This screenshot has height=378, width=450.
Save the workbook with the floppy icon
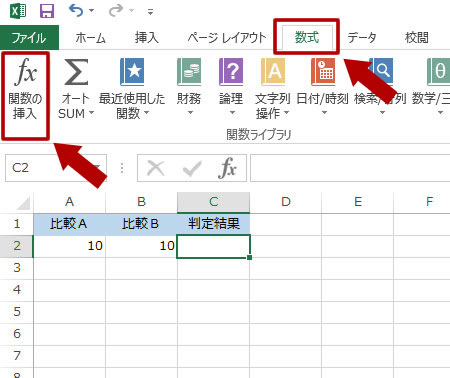click(47, 11)
